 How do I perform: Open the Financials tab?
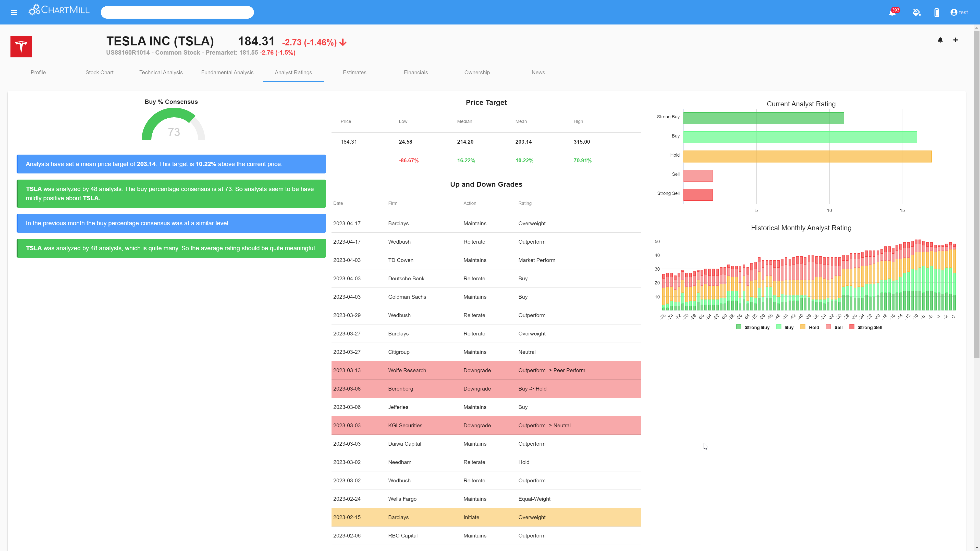pyautogui.click(x=416, y=72)
